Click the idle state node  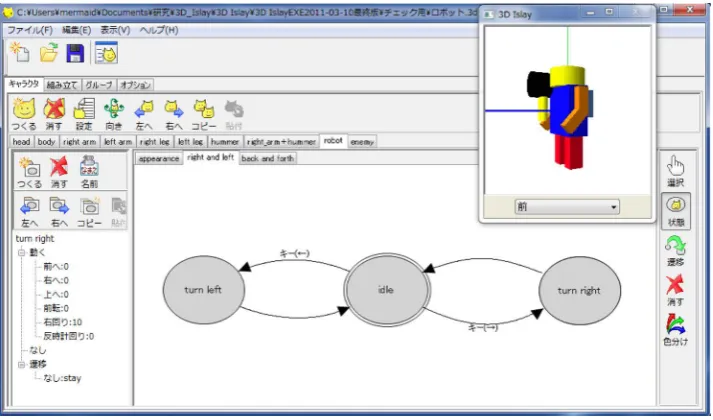pyautogui.click(x=387, y=290)
